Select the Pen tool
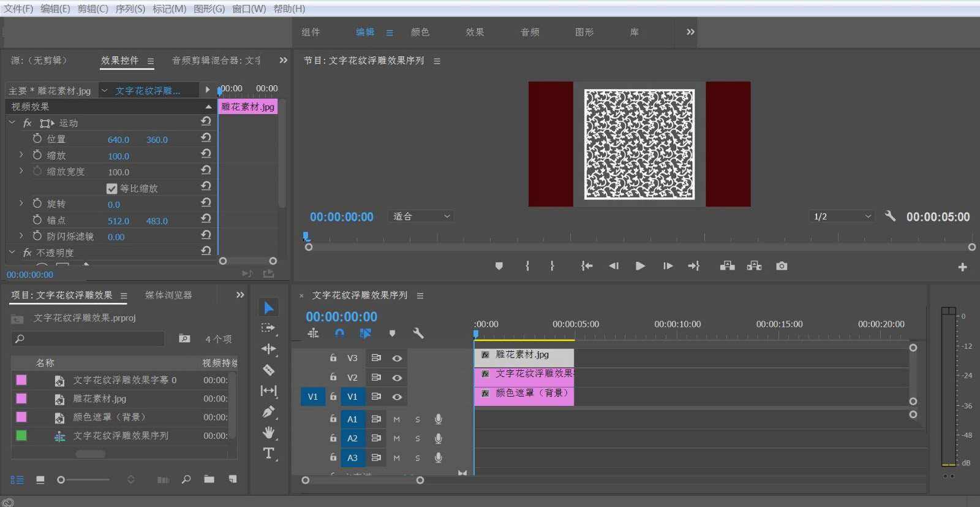Screen dimensions: 980x507 (x=268, y=412)
